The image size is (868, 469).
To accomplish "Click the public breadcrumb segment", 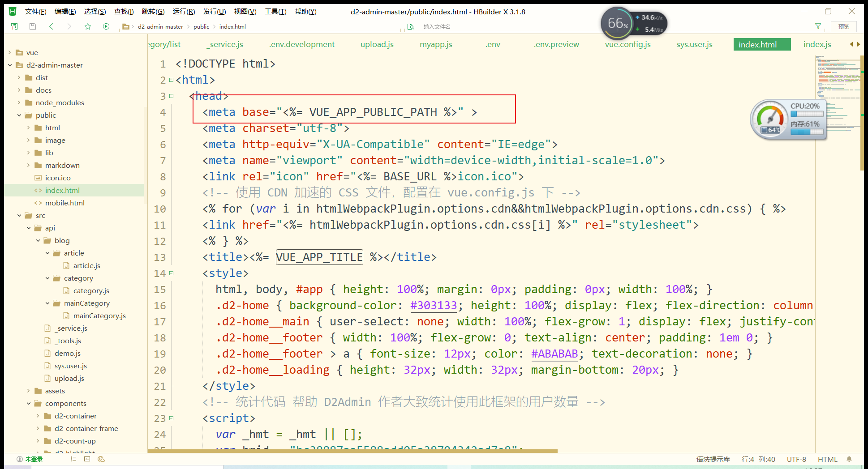I will pyautogui.click(x=201, y=26).
